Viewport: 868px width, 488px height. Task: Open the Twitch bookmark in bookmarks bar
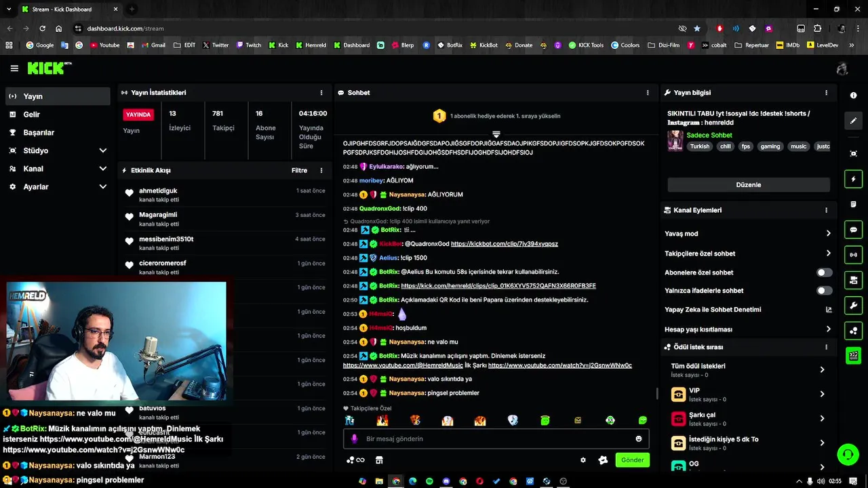pos(248,45)
